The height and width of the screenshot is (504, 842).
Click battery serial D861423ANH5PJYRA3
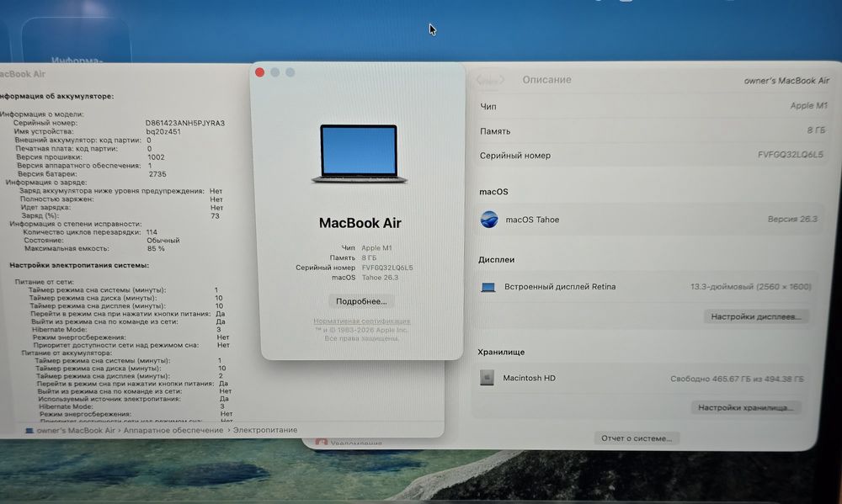coord(184,123)
